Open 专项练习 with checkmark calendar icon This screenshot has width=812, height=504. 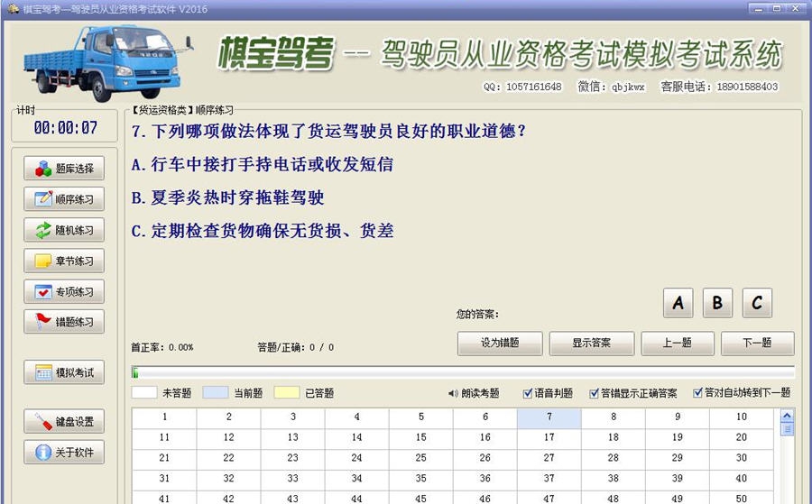[x=64, y=291]
